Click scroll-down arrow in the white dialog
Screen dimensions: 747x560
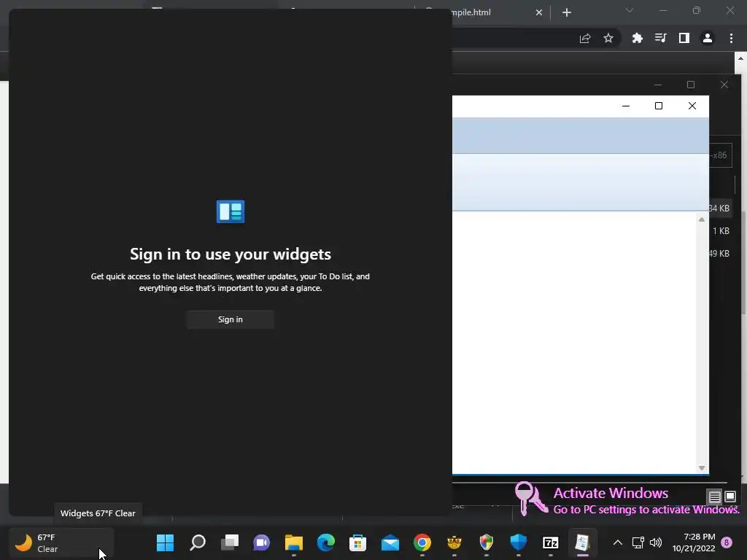(x=702, y=468)
